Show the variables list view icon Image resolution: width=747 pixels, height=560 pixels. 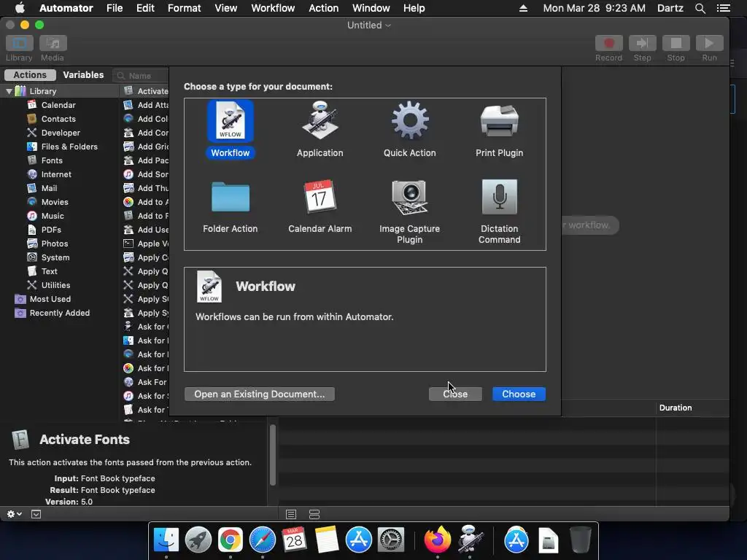pyautogui.click(x=314, y=514)
